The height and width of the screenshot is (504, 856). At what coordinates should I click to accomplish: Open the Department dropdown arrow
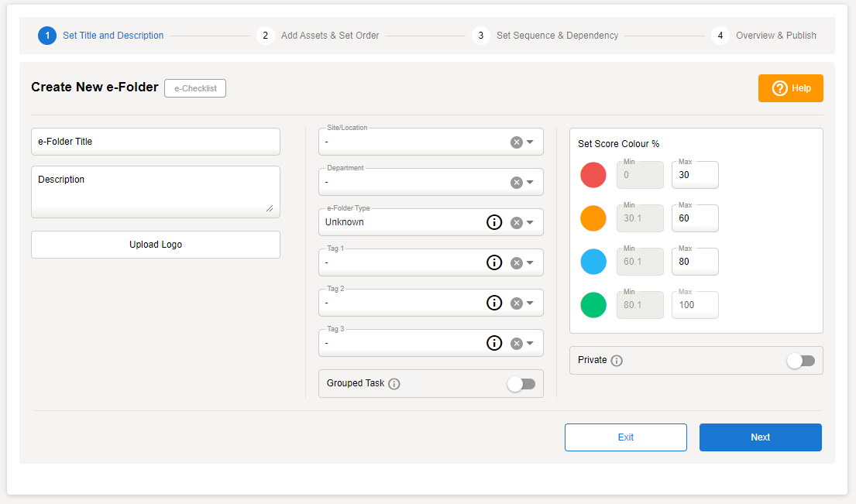[x=531, y=182]
